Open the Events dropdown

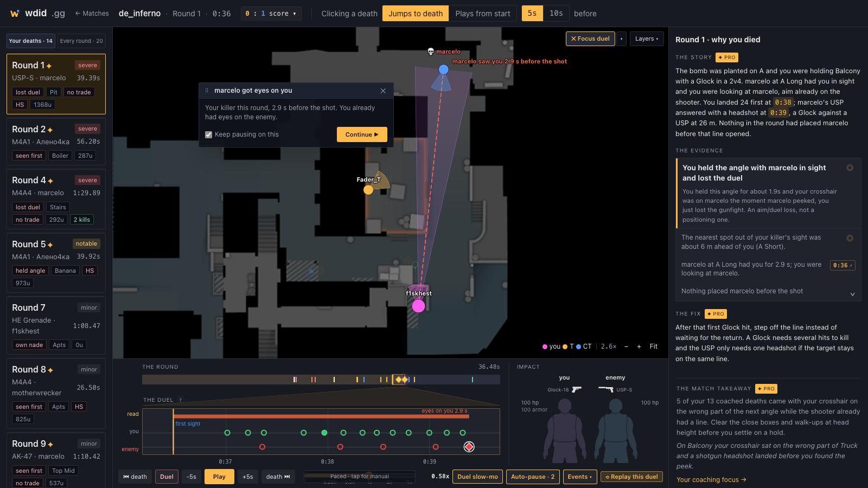click(580, 477)
